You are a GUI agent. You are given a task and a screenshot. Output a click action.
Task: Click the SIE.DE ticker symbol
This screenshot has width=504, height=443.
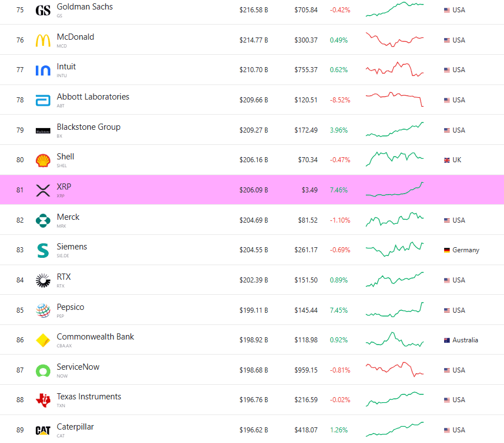pyautogui.click(x=63, y=256)
